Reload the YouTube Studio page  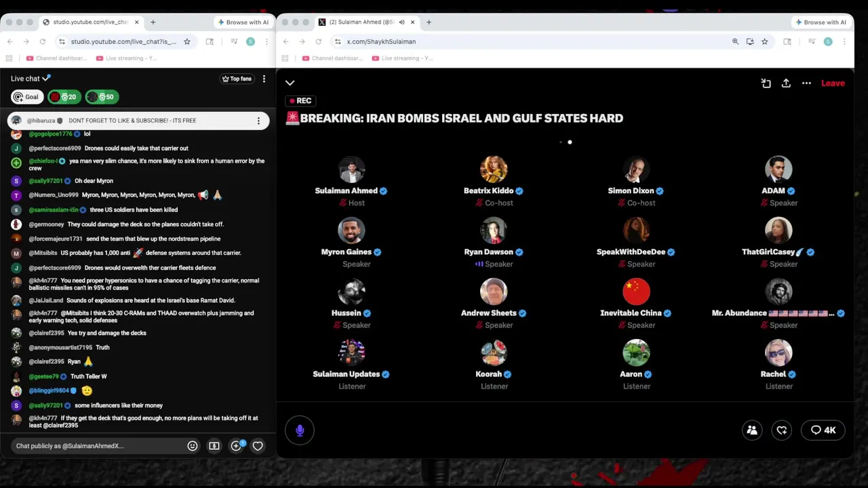tap(42, 41)
